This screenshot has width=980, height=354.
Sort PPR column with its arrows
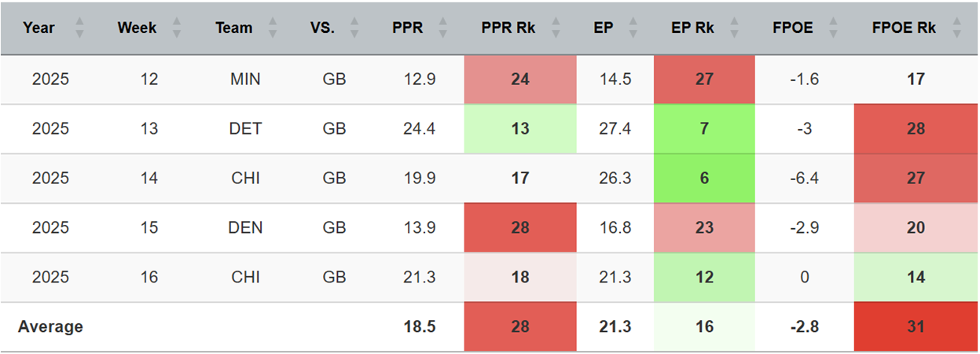point(443,28)
